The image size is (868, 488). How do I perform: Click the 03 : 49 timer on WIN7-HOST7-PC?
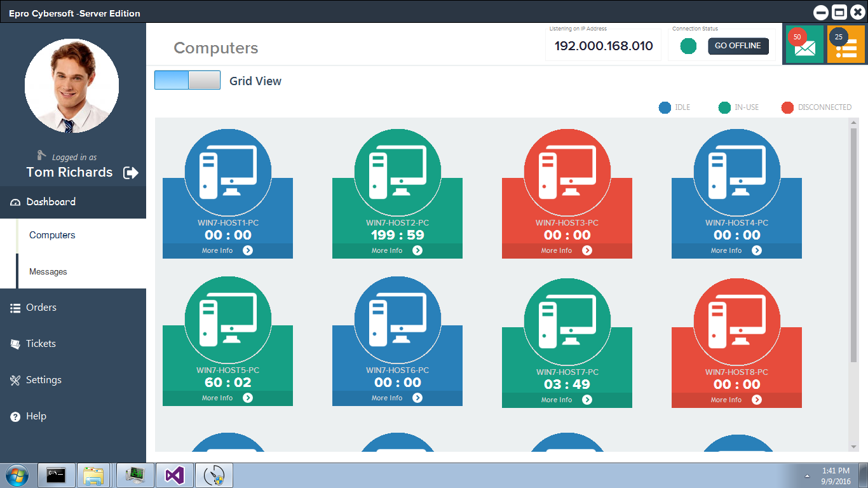567,384
